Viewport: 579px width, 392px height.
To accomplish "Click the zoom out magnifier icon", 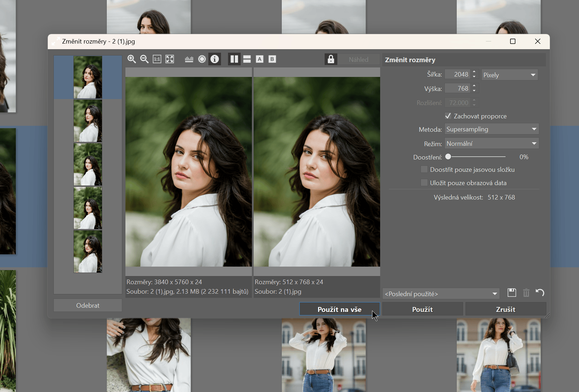I will [144, 59].
